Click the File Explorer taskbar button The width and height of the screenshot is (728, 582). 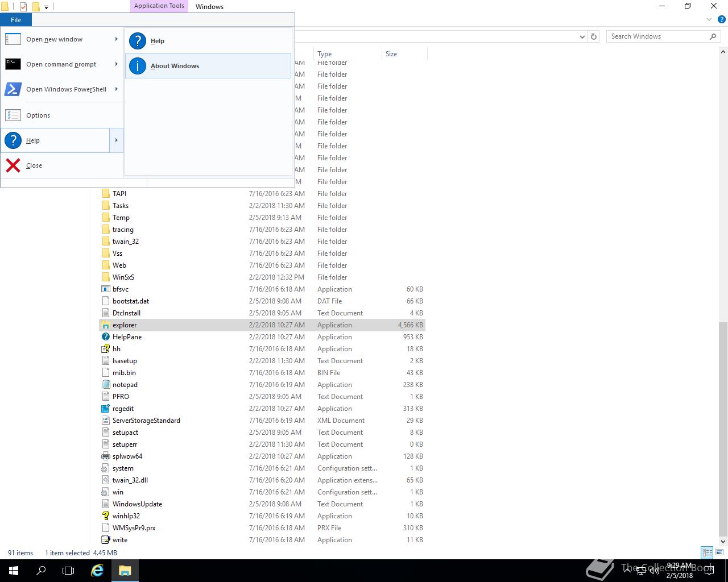click(x=125, y=571)
